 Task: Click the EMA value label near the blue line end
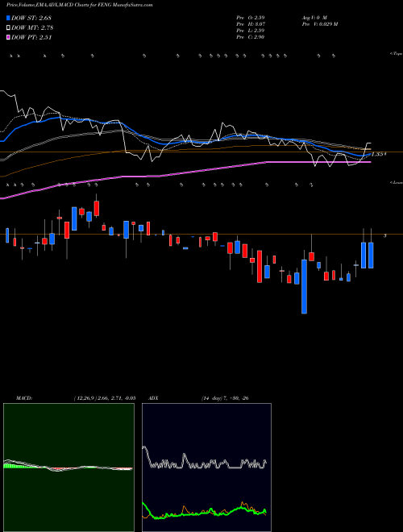pyautogui.click(x=379, y=155)
